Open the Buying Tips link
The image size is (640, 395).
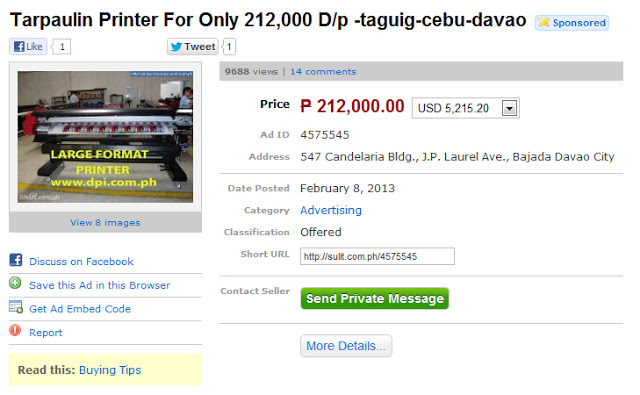110,370
